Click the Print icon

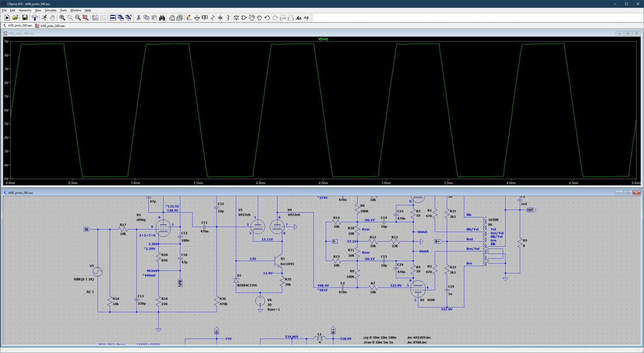point(172,18)
